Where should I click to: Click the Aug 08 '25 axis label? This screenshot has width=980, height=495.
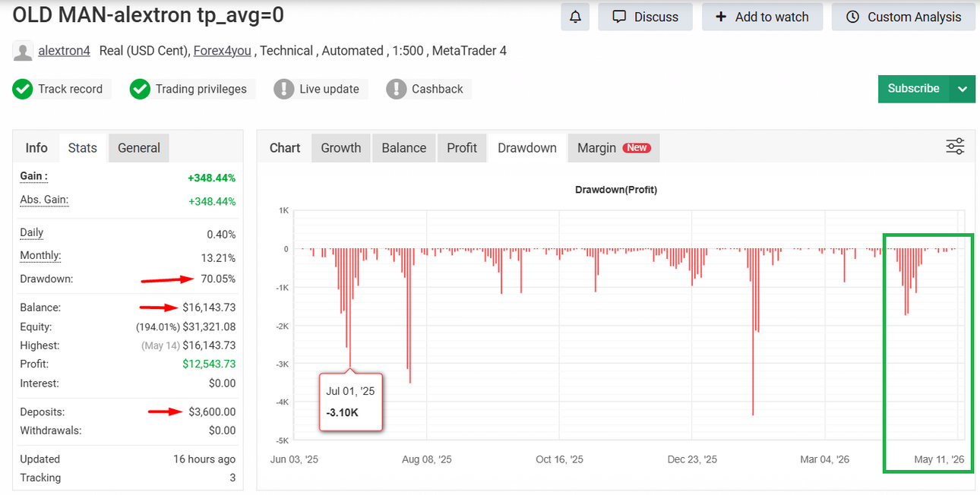point(426,459)
